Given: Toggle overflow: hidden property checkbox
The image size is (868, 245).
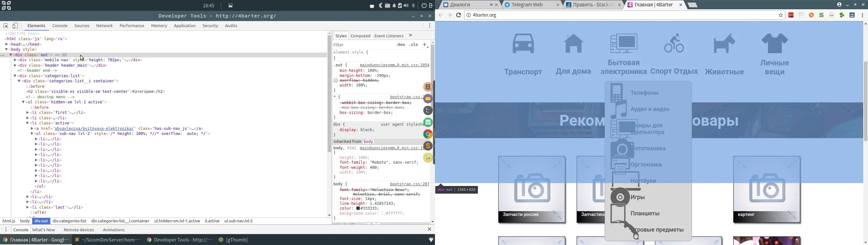Looking at the screenshot, I should (x=336, y=81).
